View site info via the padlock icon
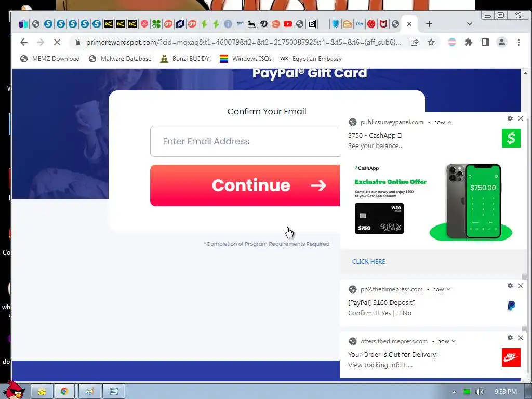This screenshot has width=532, height=399. [78, 42]
